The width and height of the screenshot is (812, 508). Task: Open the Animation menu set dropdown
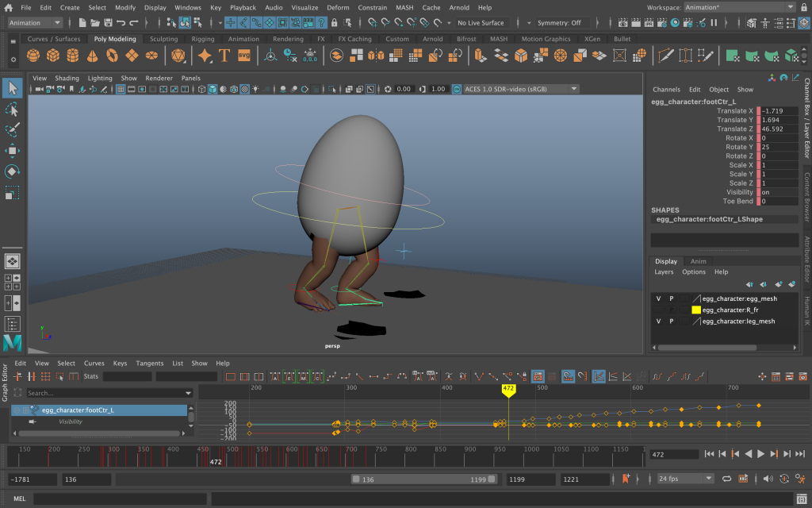35,23
